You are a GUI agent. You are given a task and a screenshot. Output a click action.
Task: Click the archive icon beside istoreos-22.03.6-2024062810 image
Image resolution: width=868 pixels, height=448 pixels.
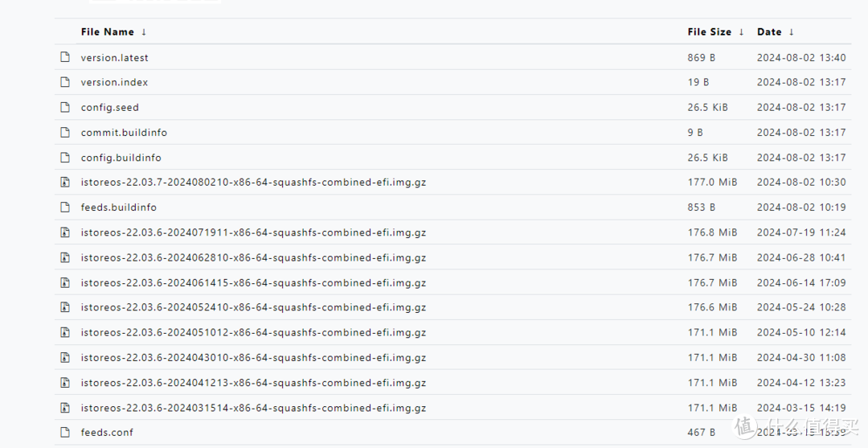[65, 257]
